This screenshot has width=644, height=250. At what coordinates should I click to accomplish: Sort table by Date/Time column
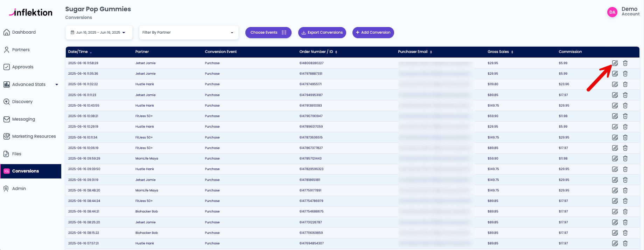(x=80, y=52)
